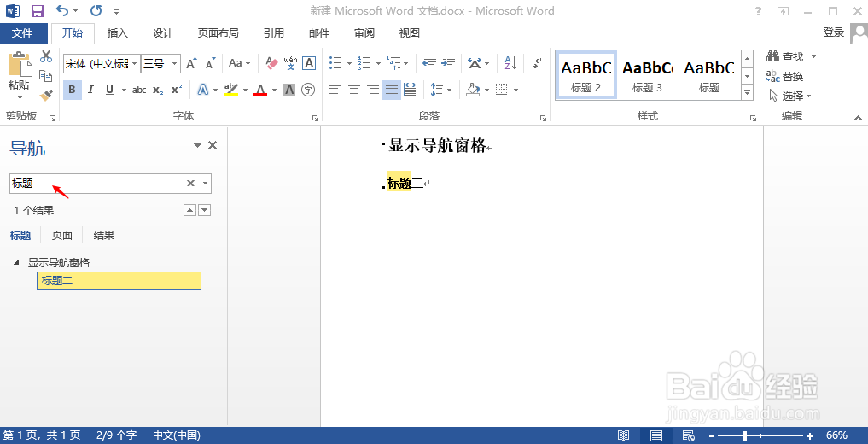
Task: Increase font size with the grow icon
Action: pyautogui.click(x=191, y=64)
